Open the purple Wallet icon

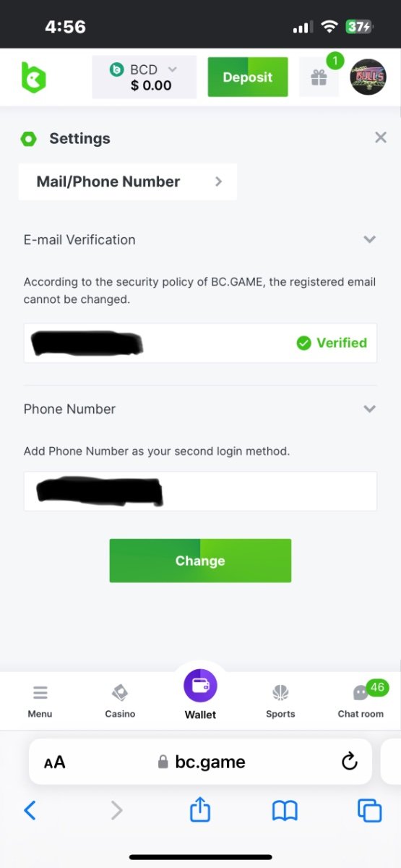[200, 686]
